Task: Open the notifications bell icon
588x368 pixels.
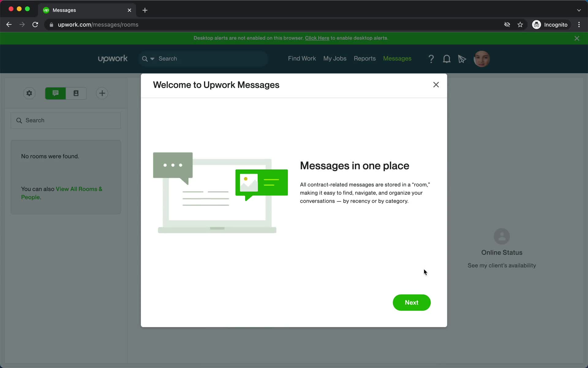Action: pyautogui.click(x=447, y=59)
